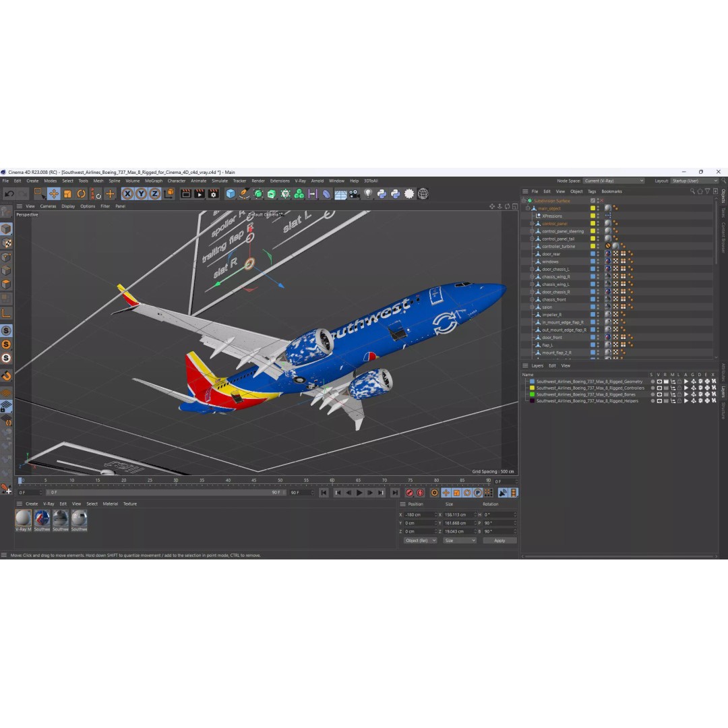Open the V-Ray menu

(301, 181)
